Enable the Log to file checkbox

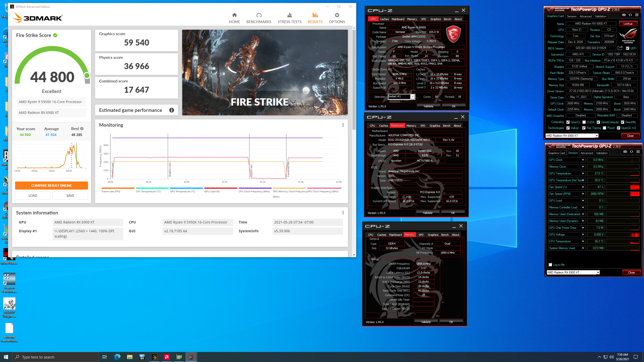550,265
